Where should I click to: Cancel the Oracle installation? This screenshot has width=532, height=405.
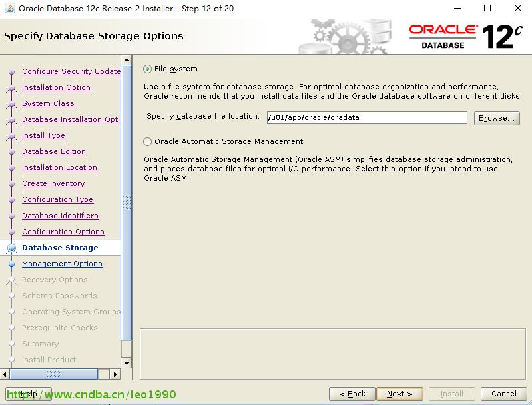pyautogui.click(x=503, y=394)
